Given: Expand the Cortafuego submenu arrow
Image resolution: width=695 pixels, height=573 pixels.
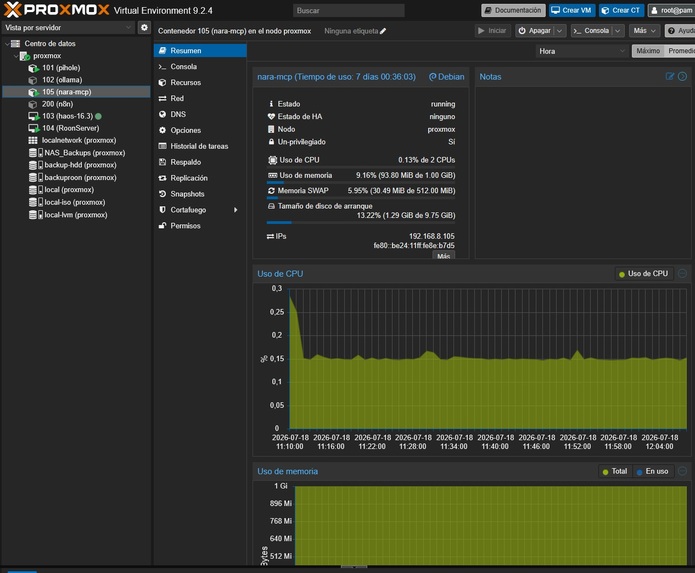Looking at the screenshot, I should coord(235,210).
